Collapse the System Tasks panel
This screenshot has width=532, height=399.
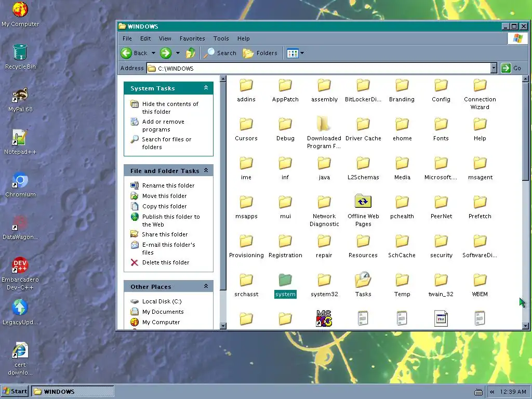point(206,88)
